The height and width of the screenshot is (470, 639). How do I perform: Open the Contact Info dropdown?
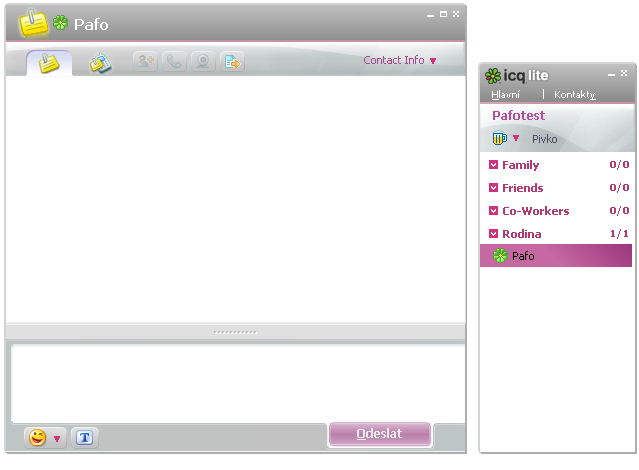(x=400, y=60)
